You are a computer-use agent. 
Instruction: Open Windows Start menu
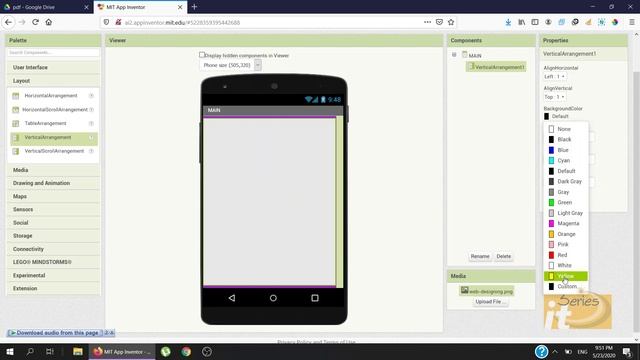pyautogui.click(x=9, y=351)
